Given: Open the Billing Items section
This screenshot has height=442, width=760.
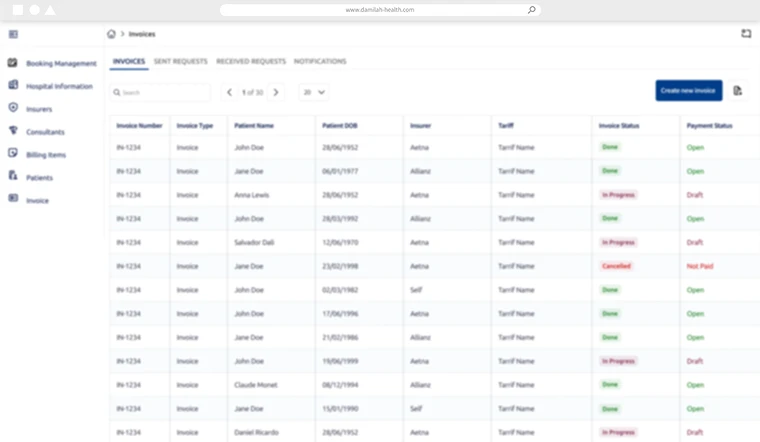Looking at the screenshot, I should coord(45,155).
